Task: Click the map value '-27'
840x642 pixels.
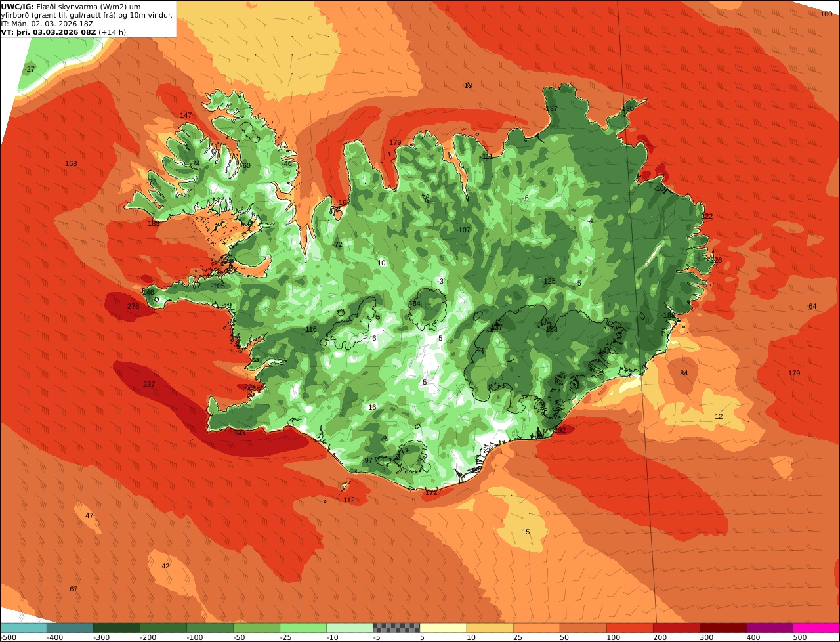Action: coord(30,69)
